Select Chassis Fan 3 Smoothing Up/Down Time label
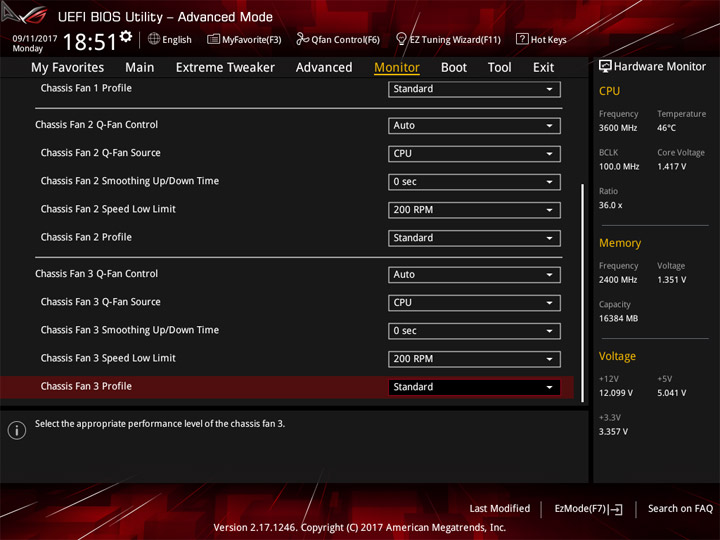The height and width of the screenshot is (540, 720). (129, 330)
